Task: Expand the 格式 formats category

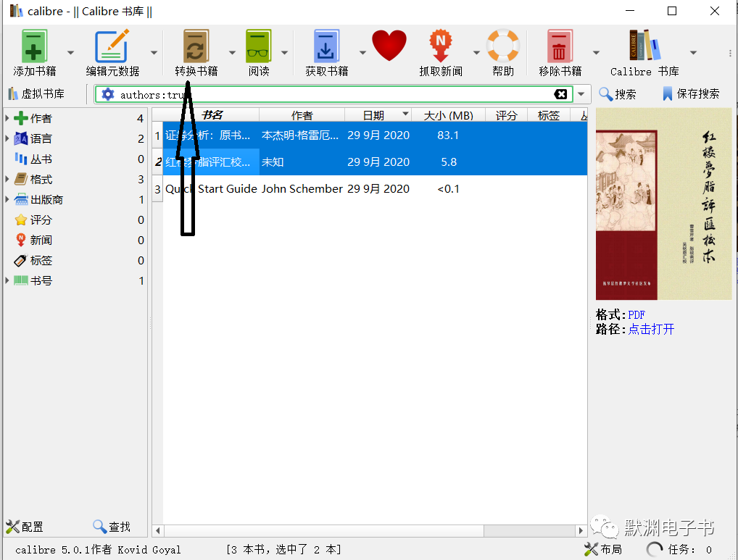Action: 7,179
